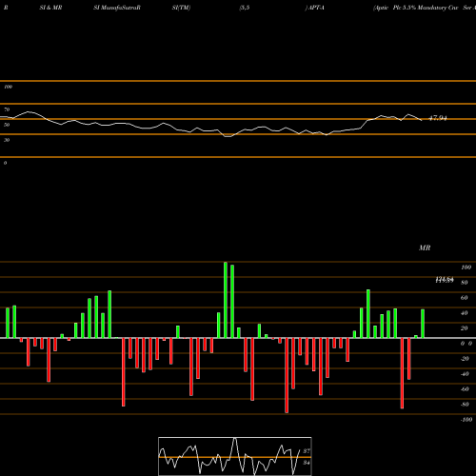476x476 pixels.
Task: Click the RSI axis label 100
Action: click(8, 87)
